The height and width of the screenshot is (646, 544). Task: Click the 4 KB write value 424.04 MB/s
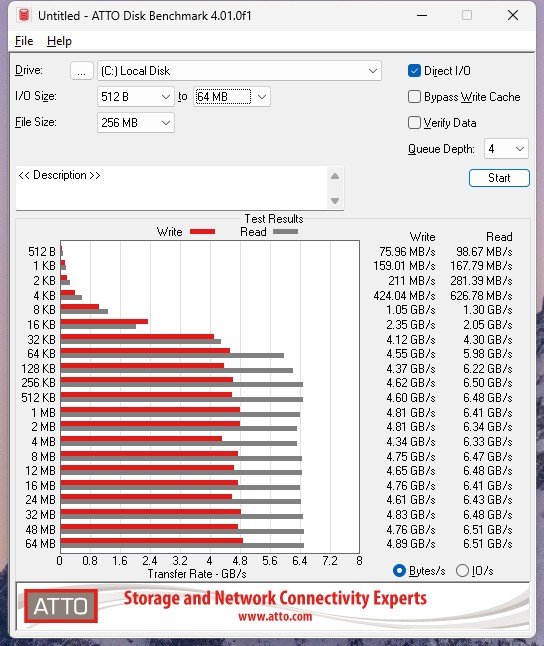[404, 296]
